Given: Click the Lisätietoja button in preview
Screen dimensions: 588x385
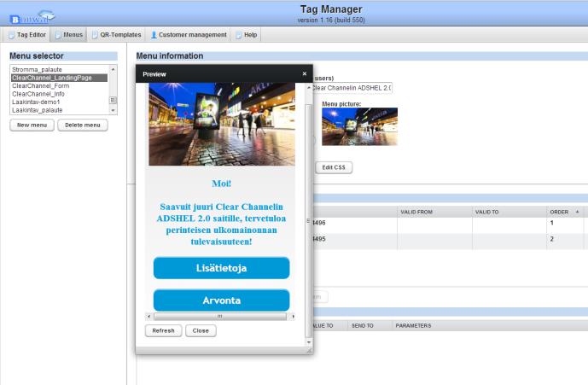Looking at the screenshot, I should coord(221,268).
